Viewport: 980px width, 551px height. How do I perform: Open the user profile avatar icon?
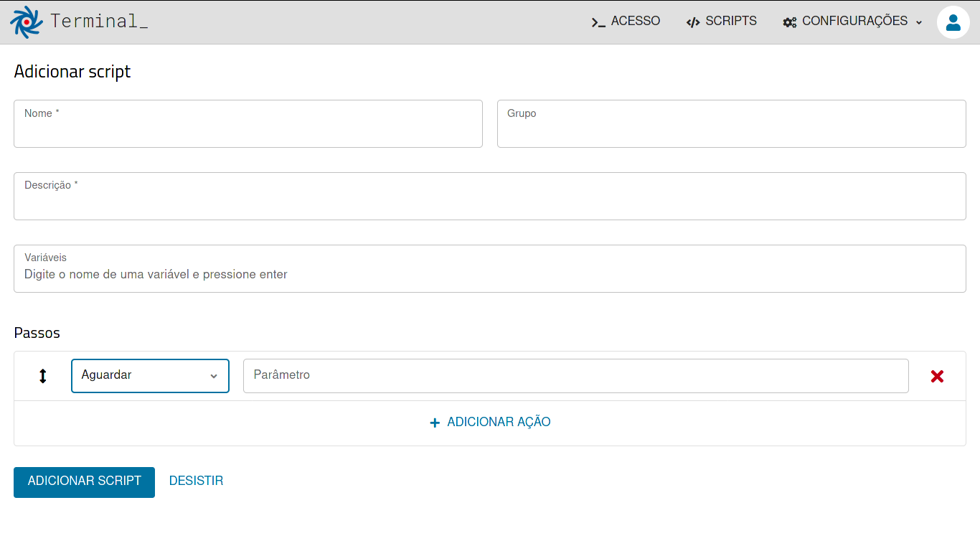[953, 22]
